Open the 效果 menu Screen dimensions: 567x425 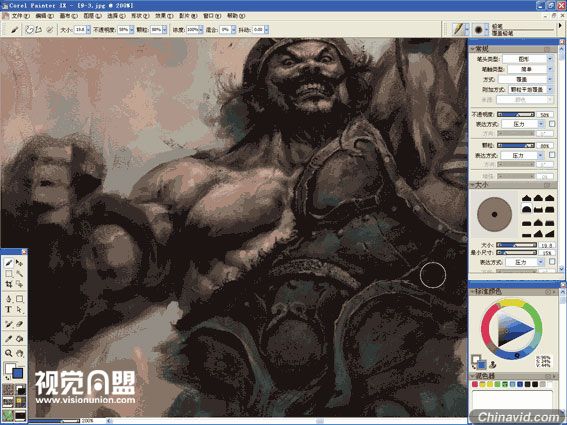click(164, 16)
